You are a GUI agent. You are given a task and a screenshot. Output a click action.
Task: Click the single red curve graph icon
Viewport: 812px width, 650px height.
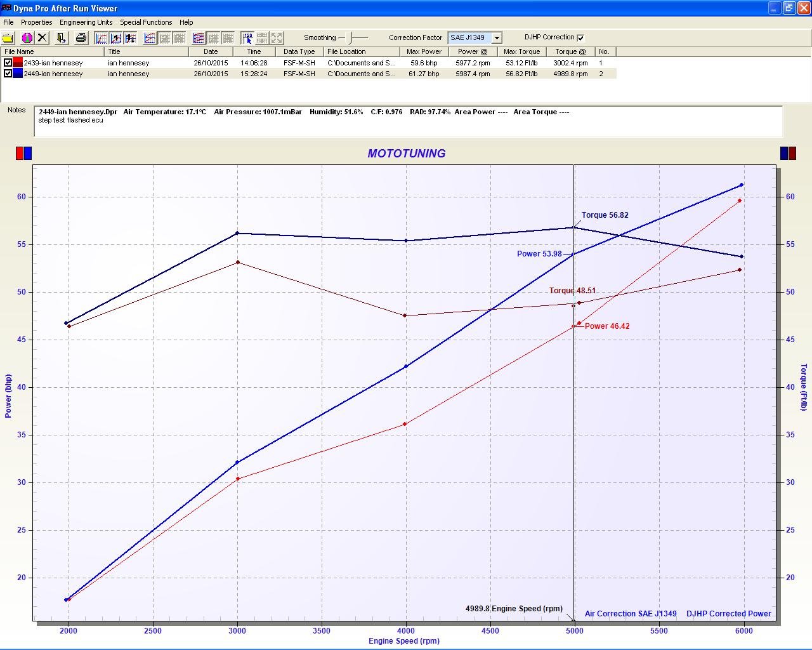coord(101,38)
